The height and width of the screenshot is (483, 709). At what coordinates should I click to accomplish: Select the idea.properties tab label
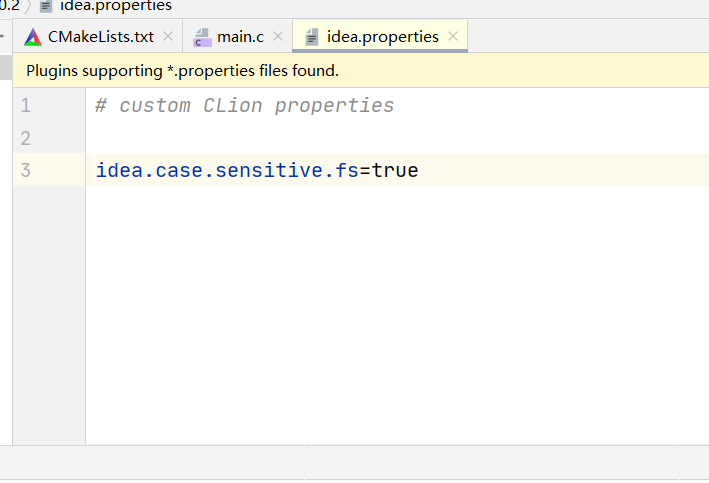[383, 37]
